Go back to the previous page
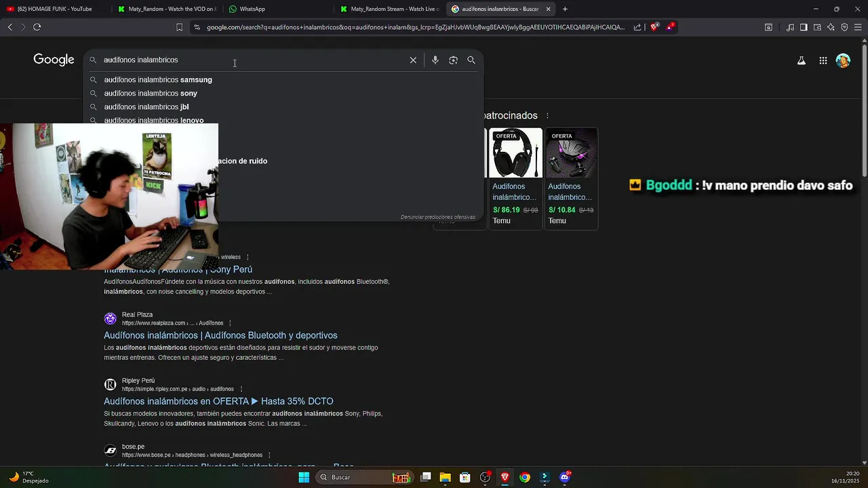 click(x=9, y=27)
